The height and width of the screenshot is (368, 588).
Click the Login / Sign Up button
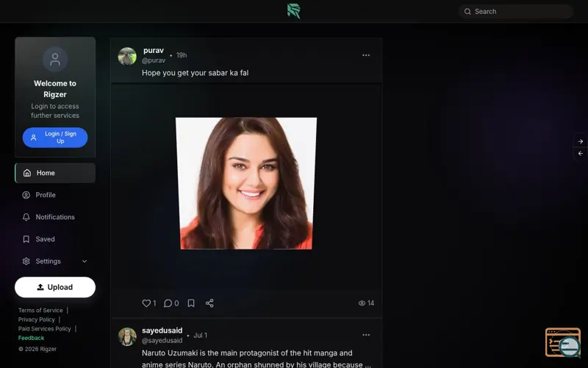pos(55,138)
